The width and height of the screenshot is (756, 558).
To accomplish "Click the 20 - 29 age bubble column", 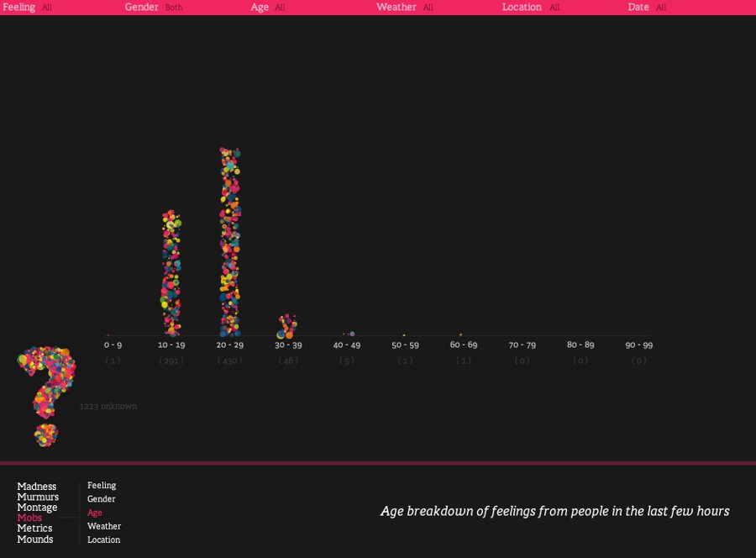I will [x=230, y=242].
